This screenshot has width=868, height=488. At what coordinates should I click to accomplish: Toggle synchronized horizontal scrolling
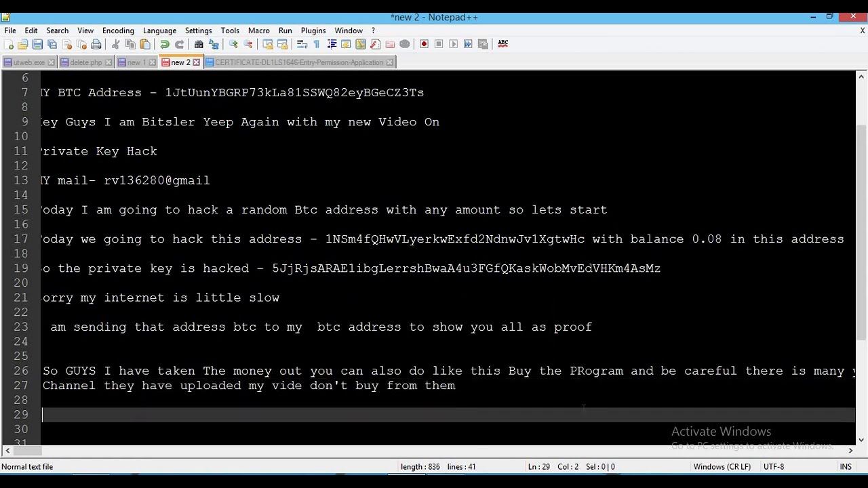(x=283, y=44)
